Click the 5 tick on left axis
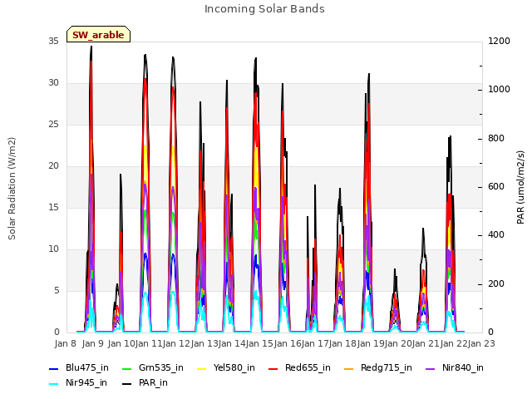This screenshot has width=532, height=399. 57,290
